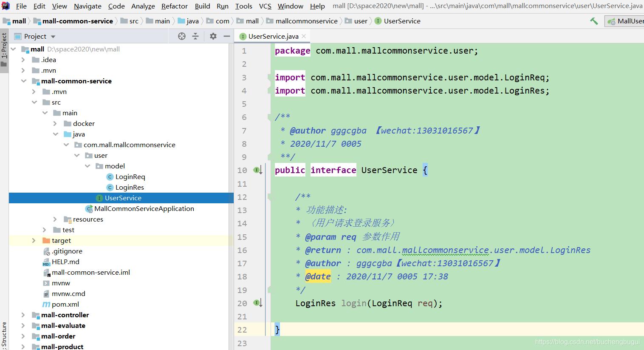Viewport: 644px width, 350px height.
Task: Open the Refactor menu
Action: (x=175, y=6)
